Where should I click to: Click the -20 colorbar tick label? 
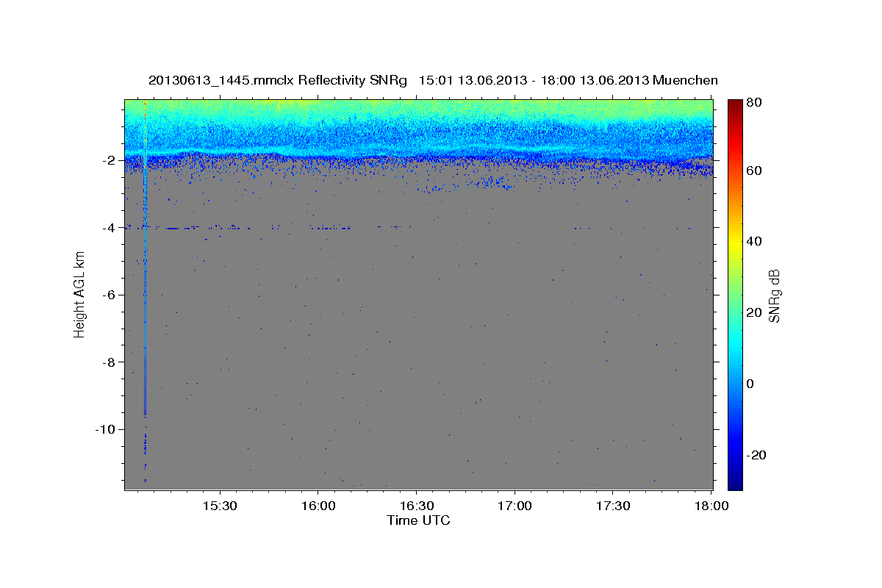(x=757, y=455)
